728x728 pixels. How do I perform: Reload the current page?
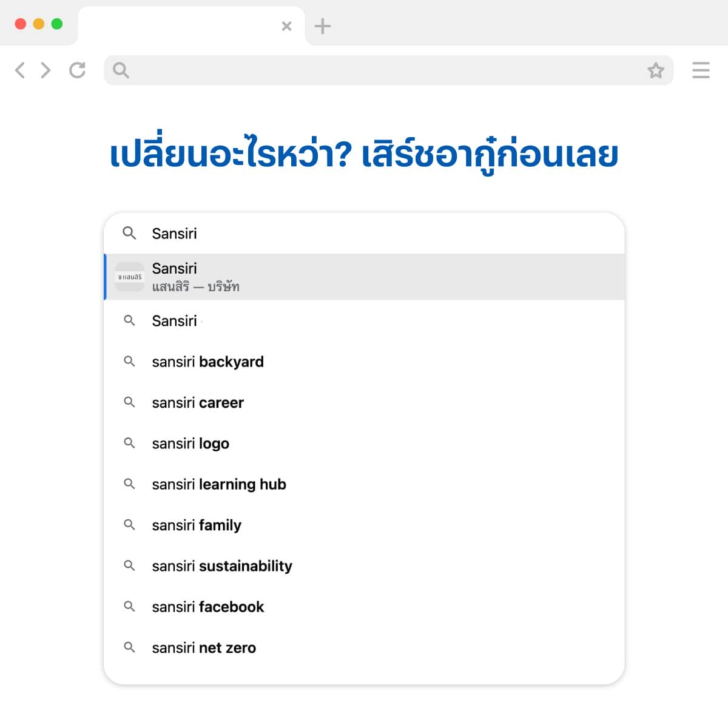[x=77, y=70]
